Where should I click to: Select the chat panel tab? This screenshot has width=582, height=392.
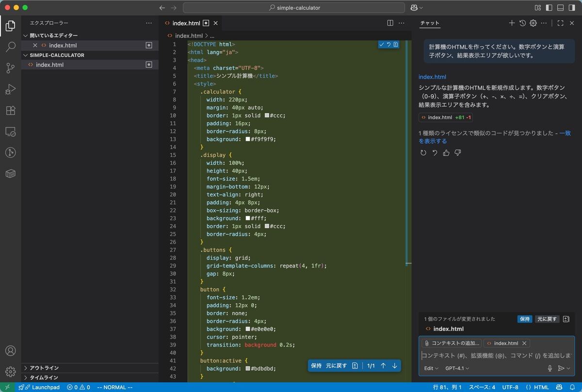tap(430, 23)
